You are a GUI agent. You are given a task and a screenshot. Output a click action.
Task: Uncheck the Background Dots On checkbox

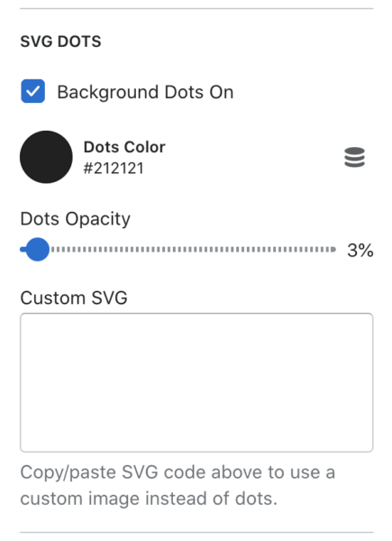coord(32,91)
